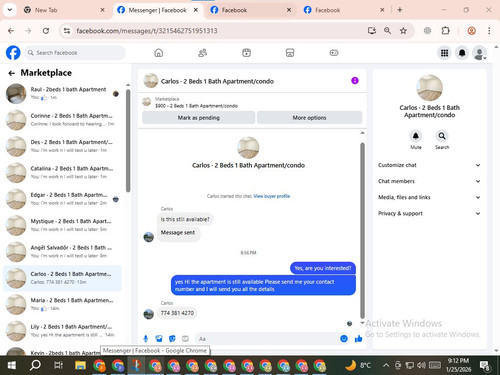
Task: Click the conversation list scrollbar
Action: coord(128,141)
